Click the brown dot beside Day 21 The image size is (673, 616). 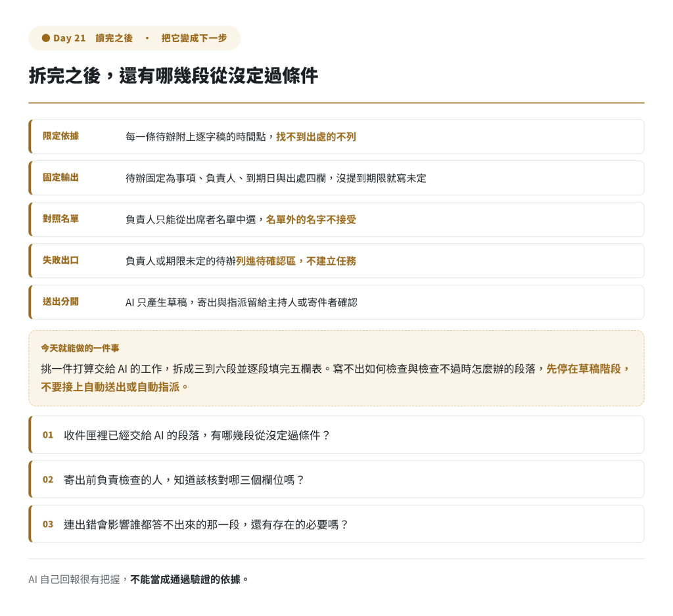tap(46, 38)
